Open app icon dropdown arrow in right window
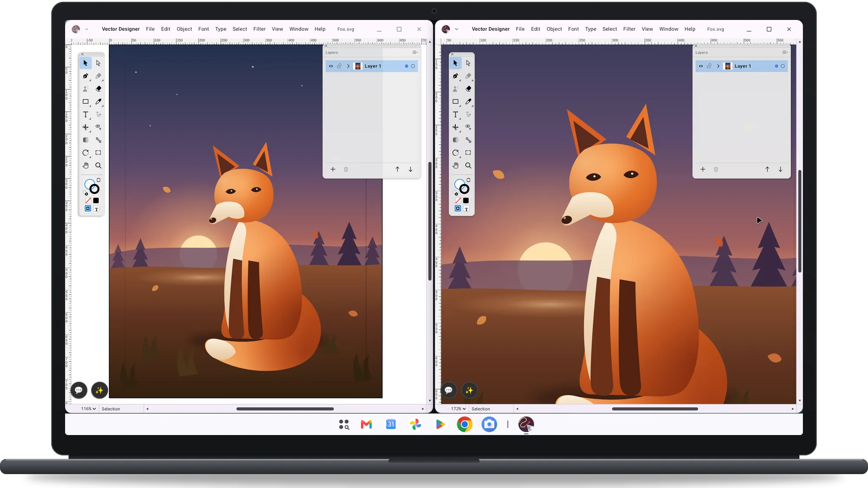This screenshot has width=868, height=488. [456, 29]
